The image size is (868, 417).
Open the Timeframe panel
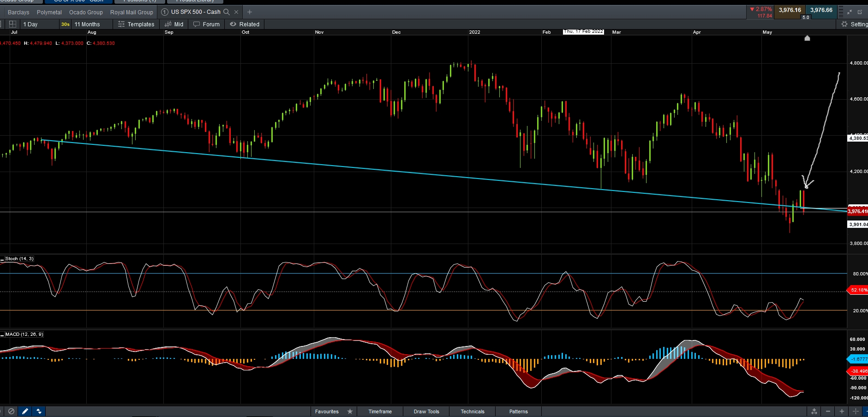[x=380, y=411]
